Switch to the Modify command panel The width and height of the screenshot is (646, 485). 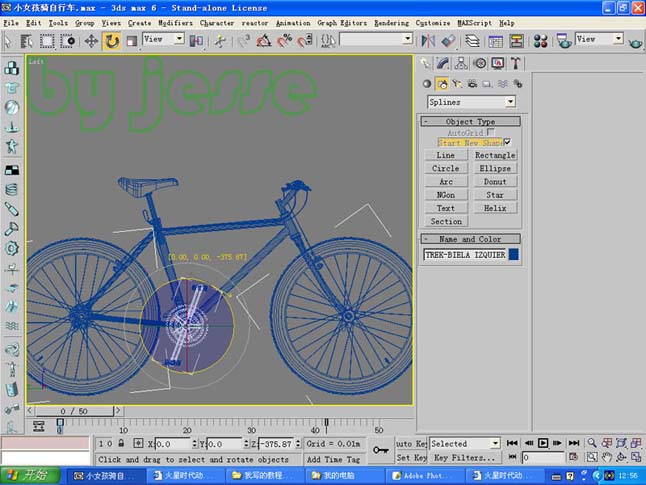(x=443, y=63)
